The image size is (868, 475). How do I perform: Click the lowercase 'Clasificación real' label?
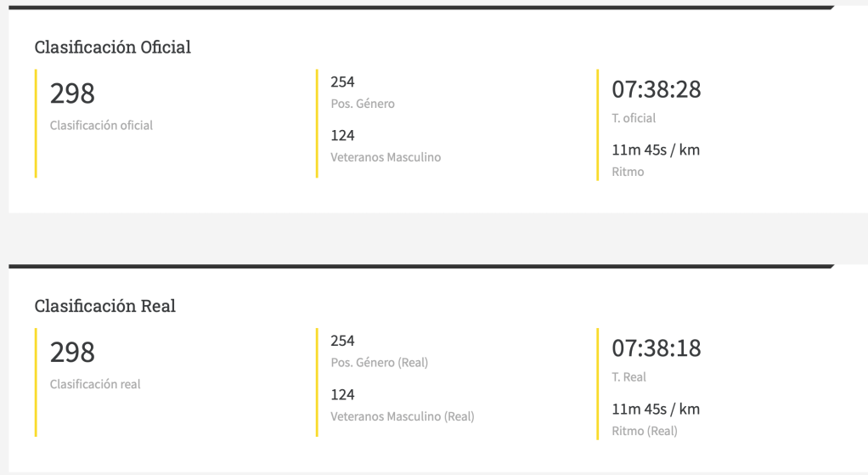(95, 384)
